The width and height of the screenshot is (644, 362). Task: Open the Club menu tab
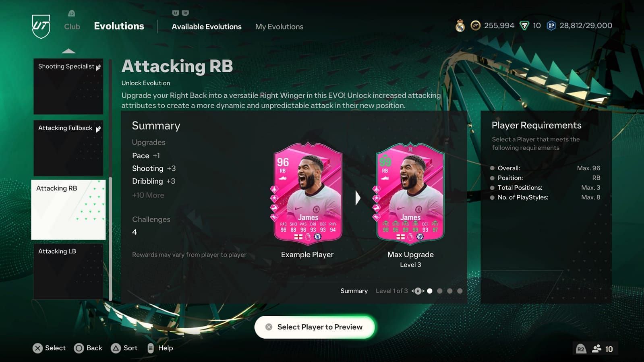point(72,27)
